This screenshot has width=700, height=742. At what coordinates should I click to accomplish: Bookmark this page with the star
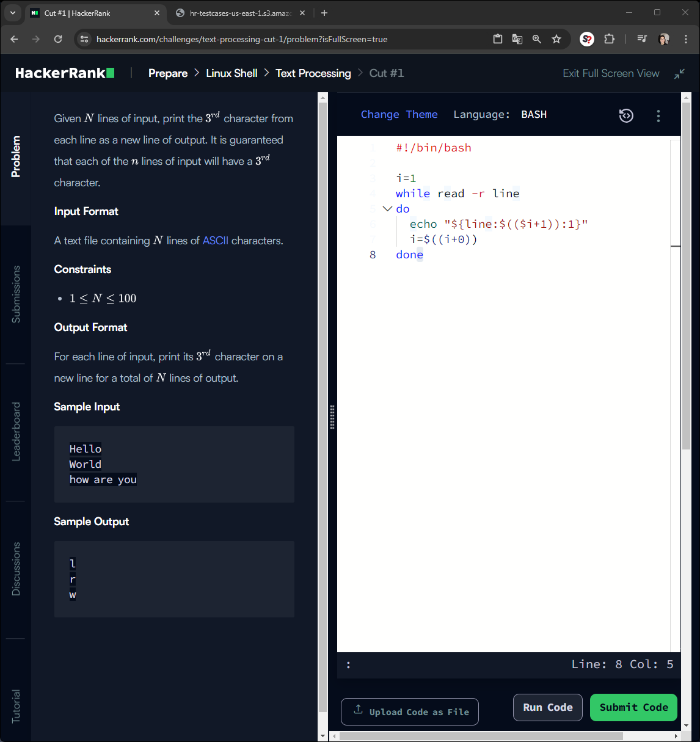coord(556,39)
